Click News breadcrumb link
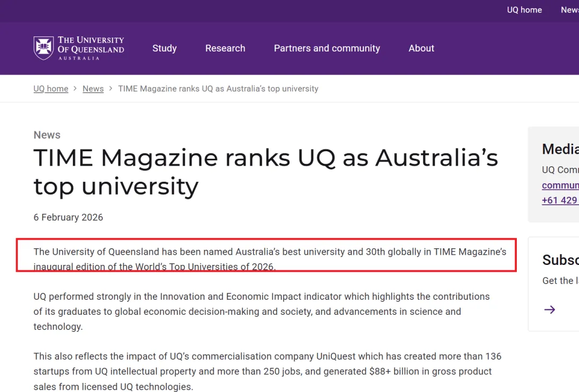 (93, 88)
